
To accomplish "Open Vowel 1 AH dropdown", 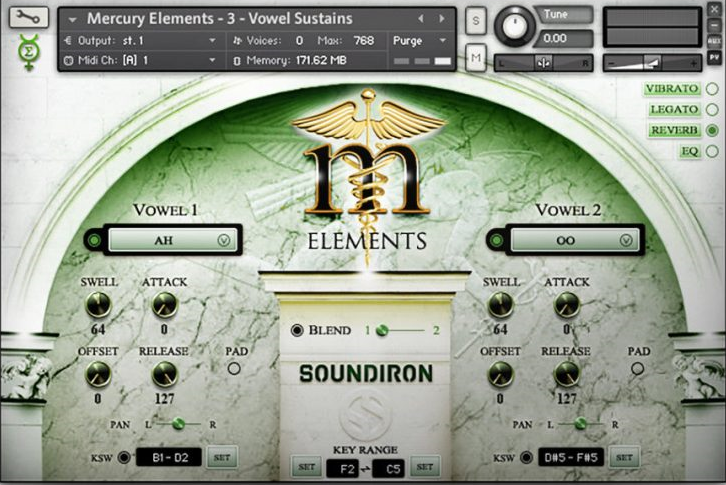I will pyautogui.click(x=171, y=240).
